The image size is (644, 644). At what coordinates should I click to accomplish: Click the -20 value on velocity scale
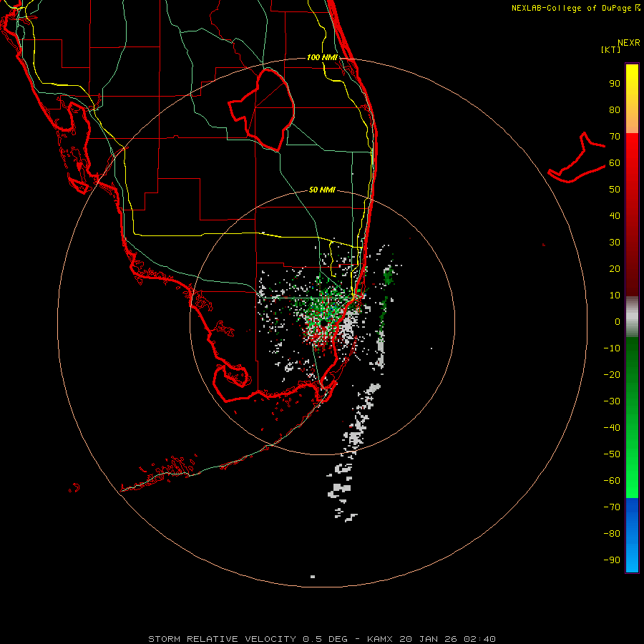(612, 374)
